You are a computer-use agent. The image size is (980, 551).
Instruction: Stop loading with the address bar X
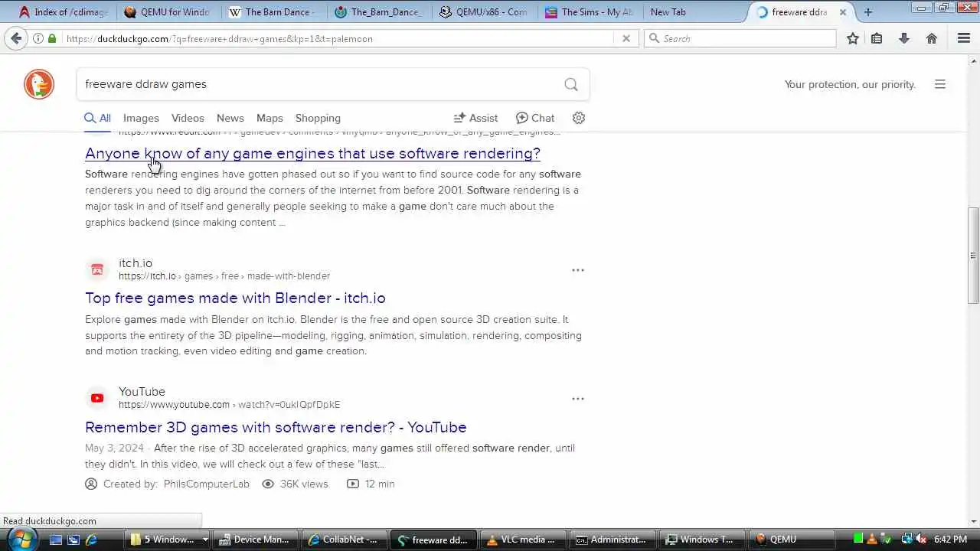pyautogui.click(x=626, y=38)
